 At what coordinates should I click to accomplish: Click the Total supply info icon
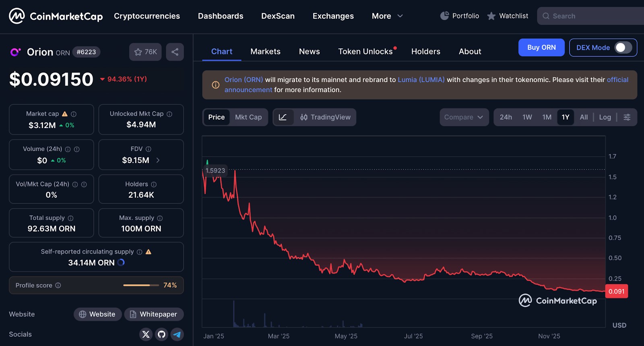click(70, 218)
